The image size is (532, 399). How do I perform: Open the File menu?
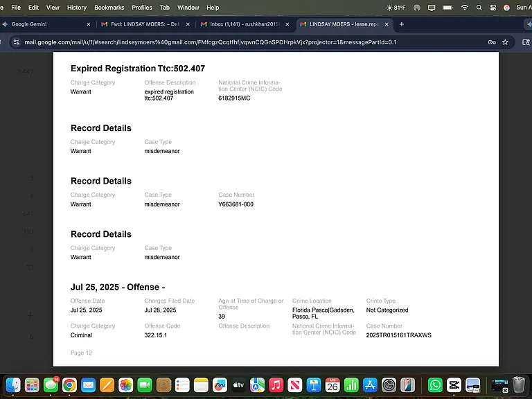(x=16, y=8)
